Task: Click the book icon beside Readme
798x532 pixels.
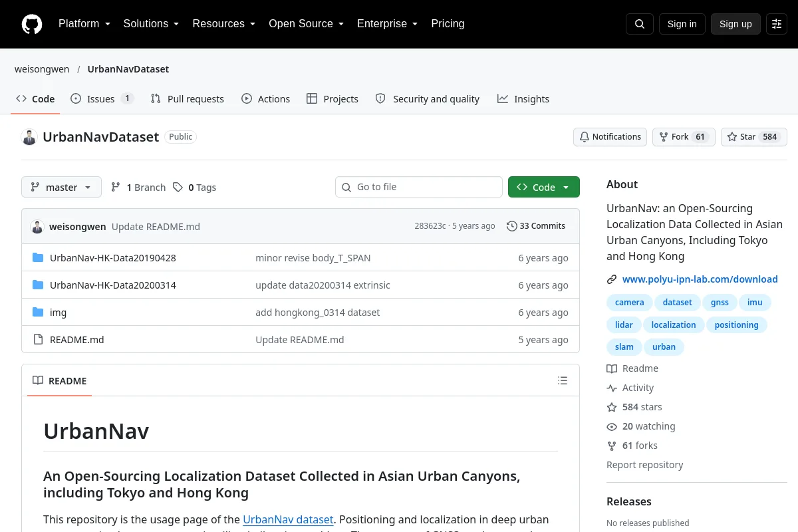Action: tap(612, 368)
